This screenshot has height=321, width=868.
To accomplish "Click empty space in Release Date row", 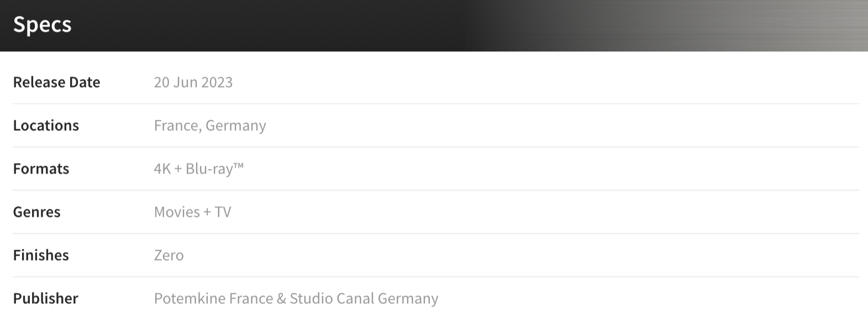I will point(553,82).
